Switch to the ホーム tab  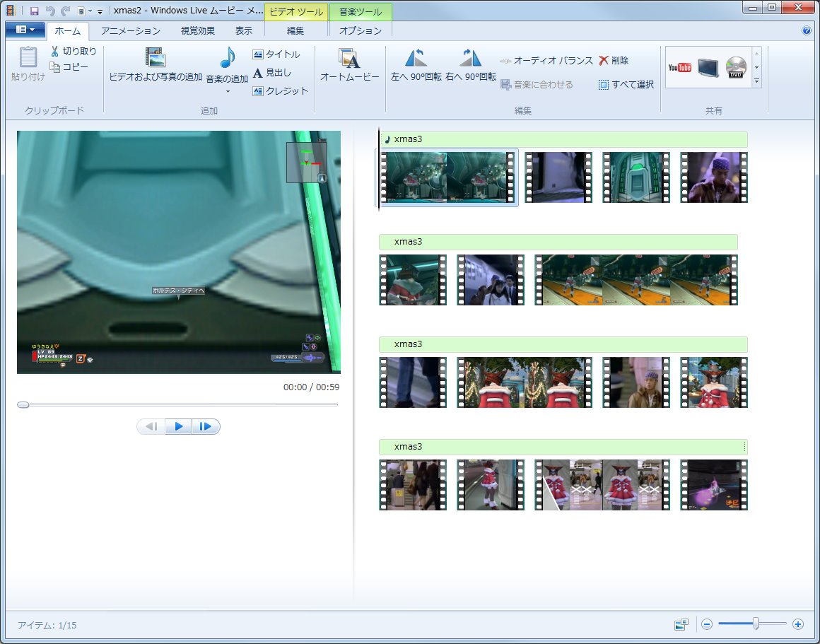[x=67, y=31]
